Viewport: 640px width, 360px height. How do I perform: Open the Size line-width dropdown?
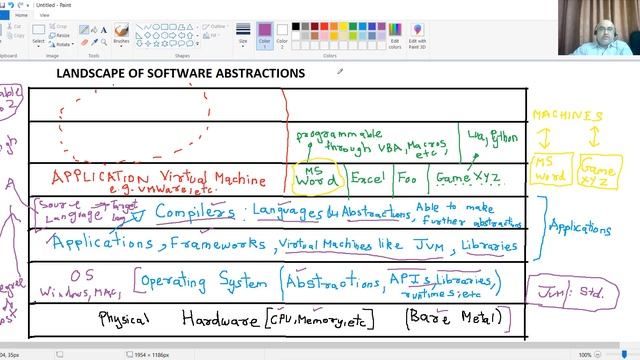pos(243,36)
